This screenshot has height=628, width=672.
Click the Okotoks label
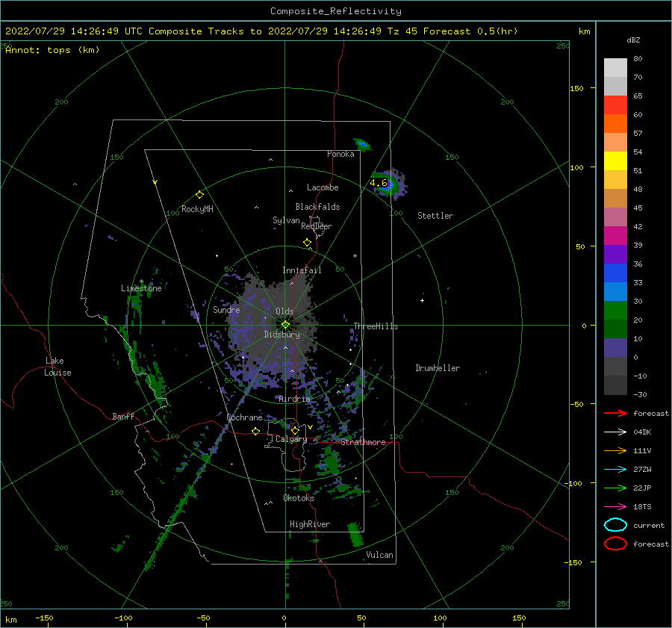[x=299, y=497]
